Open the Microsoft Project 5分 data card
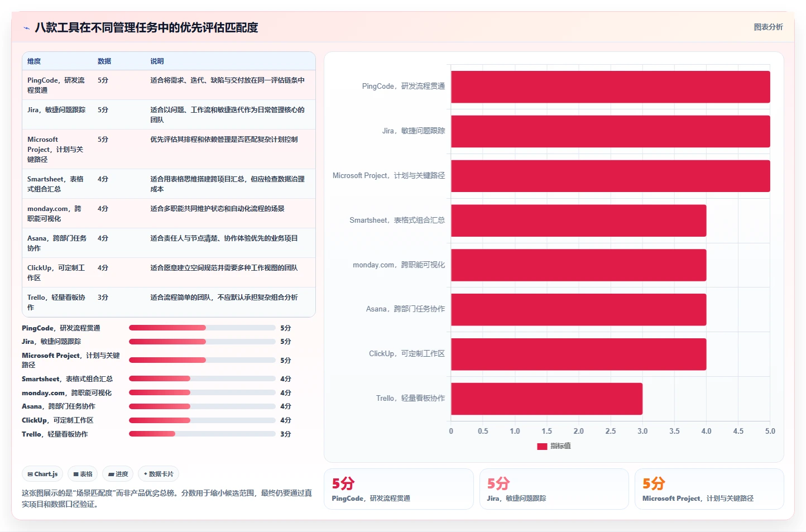The width and height of the screenshot is (806, 532). tap(709, 489)
